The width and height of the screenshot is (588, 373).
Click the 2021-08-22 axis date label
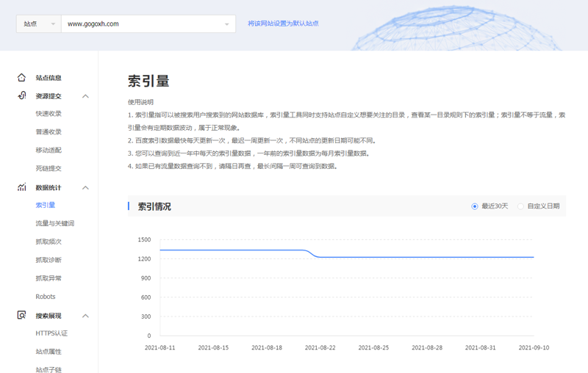[320, 347]
